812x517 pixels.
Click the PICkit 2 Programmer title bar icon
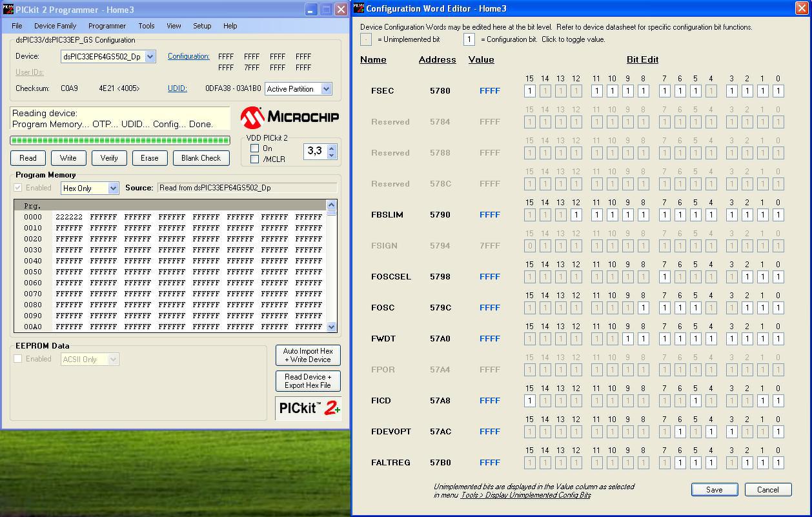click(x=8, y=10)
